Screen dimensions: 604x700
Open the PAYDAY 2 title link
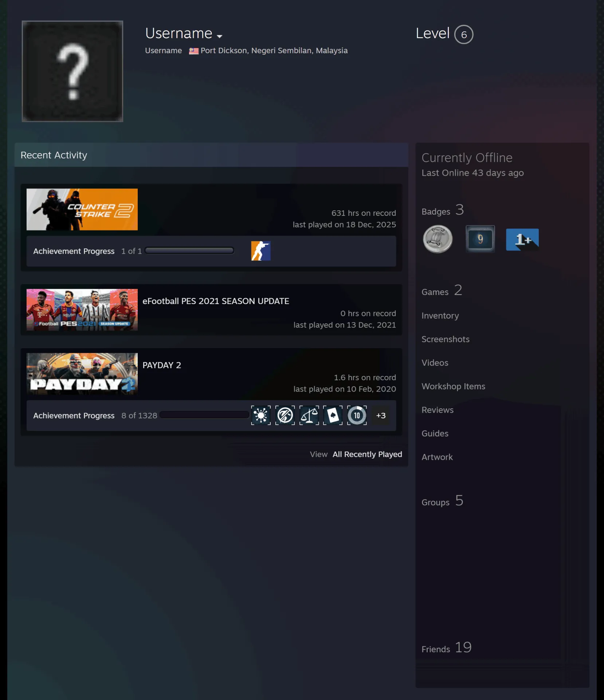coord(162,365)
